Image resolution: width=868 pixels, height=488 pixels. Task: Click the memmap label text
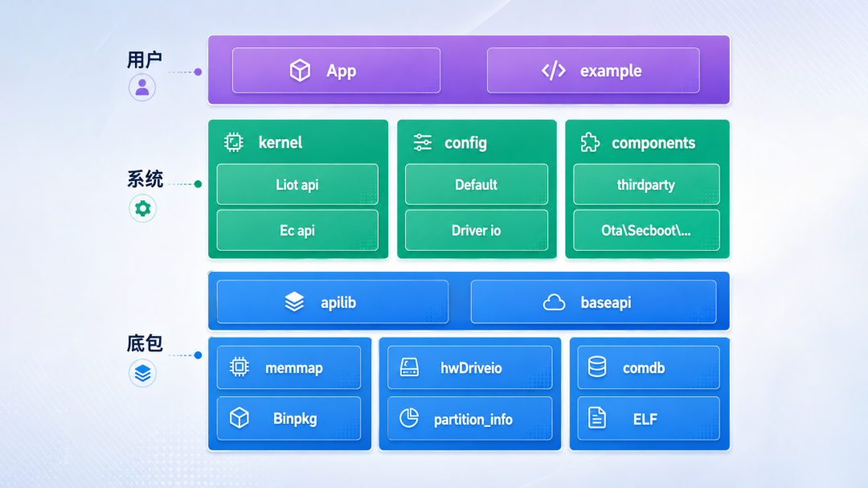coord(294,367)
